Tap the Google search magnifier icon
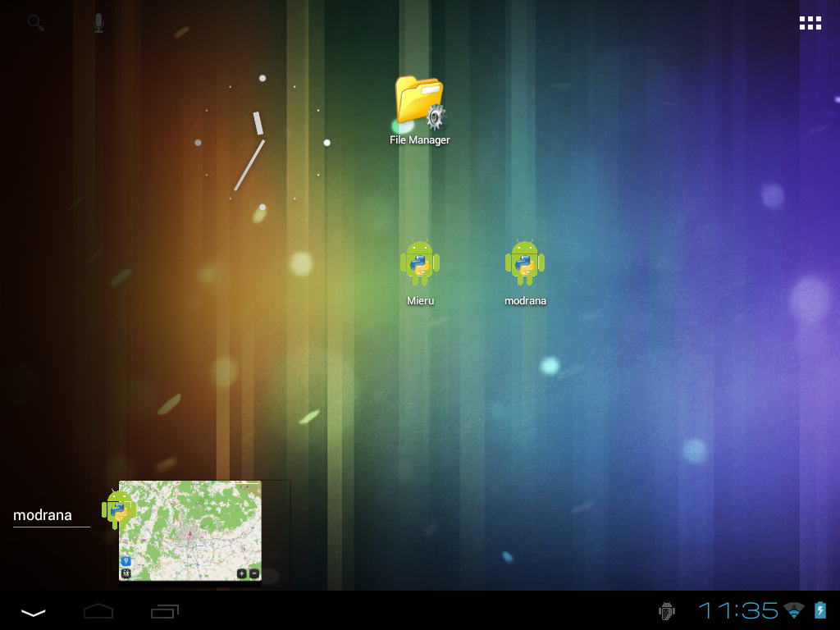The height and width of the screenshot is (630, 840). [x=35, y=23]
